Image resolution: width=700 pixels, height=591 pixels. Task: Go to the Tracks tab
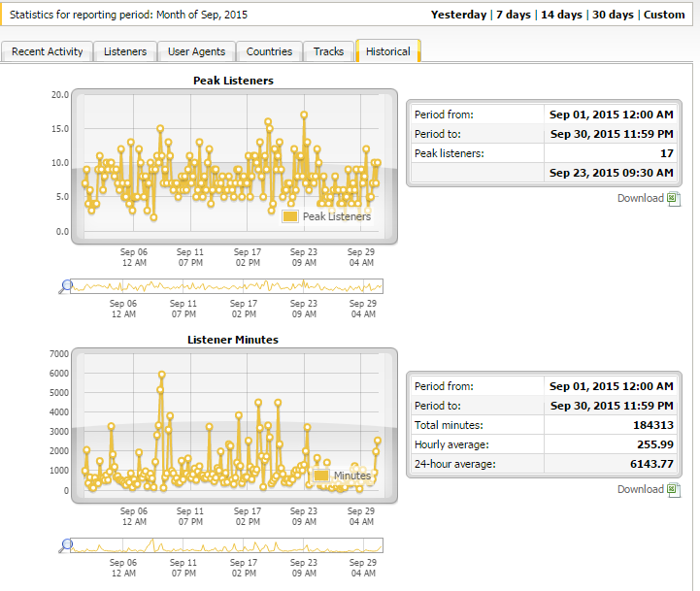click(328, 51)
